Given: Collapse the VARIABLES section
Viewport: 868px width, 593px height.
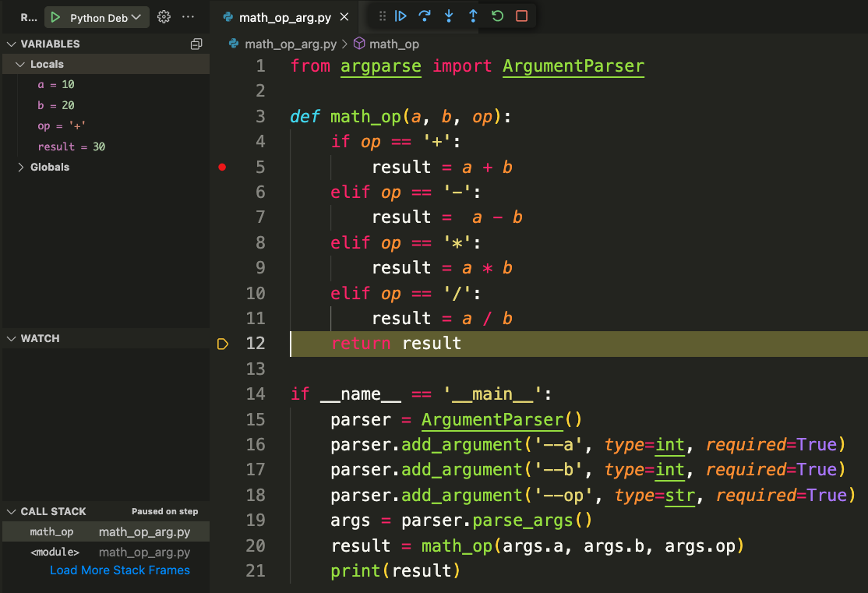Looking at the screenshot, I should pyautogui.click(x=12, y=44).
